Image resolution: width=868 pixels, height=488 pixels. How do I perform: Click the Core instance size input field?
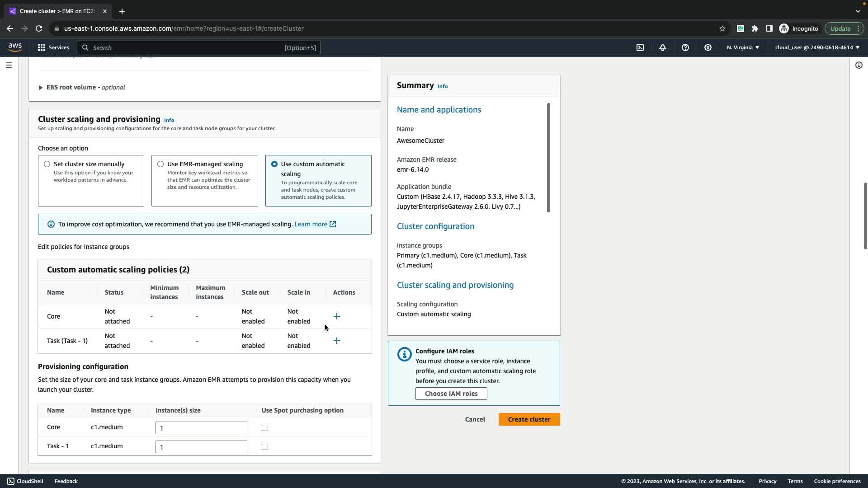pos(201,428)
